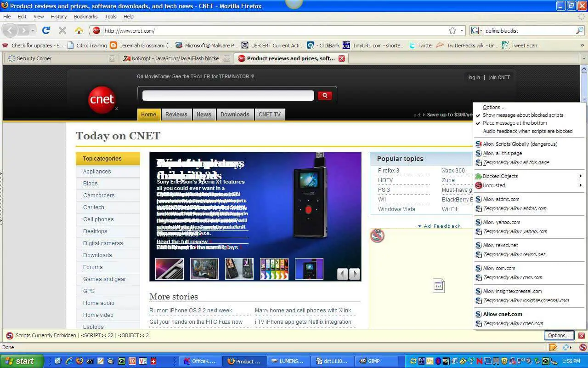Viewport: 588px width, 368px height.
Task: Open the Rumor: iPhone OS 2.2 story
Action: coord(191,310)
